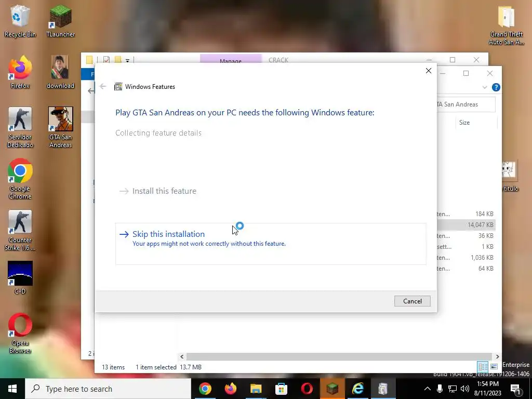Select the Grand Theft Auto San Andreas folder
532x399 pixels.
click(x=506, y=25)
